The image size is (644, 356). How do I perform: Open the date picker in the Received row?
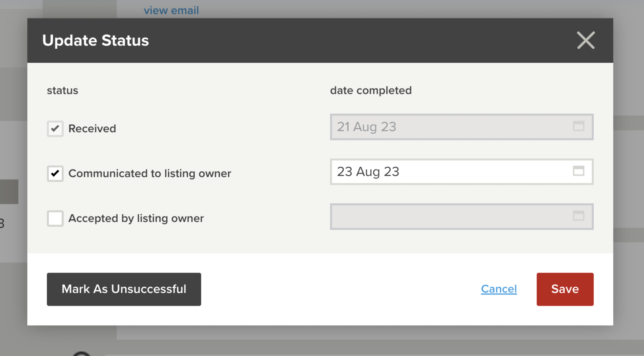pos(579,127)
